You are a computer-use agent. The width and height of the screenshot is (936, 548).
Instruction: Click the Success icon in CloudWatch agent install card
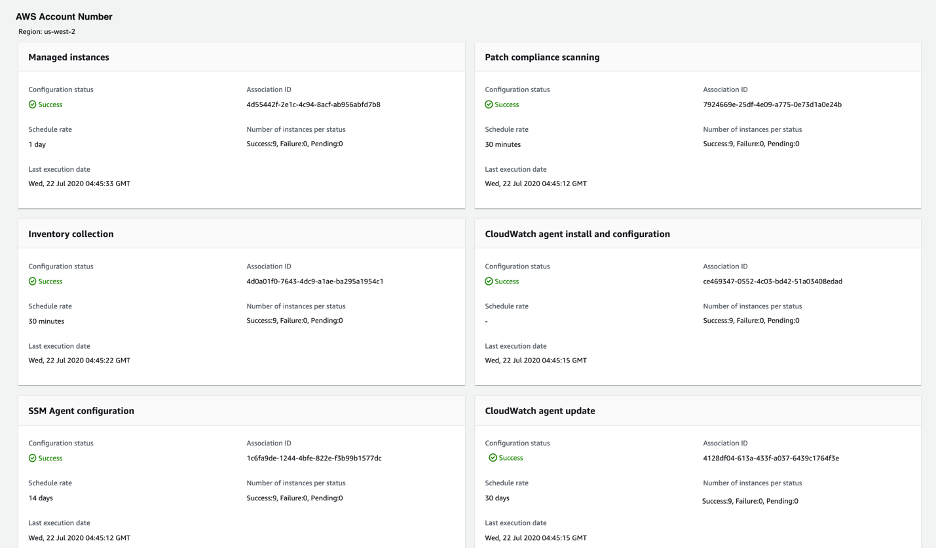pyautogui.click(x=489, y=281)
